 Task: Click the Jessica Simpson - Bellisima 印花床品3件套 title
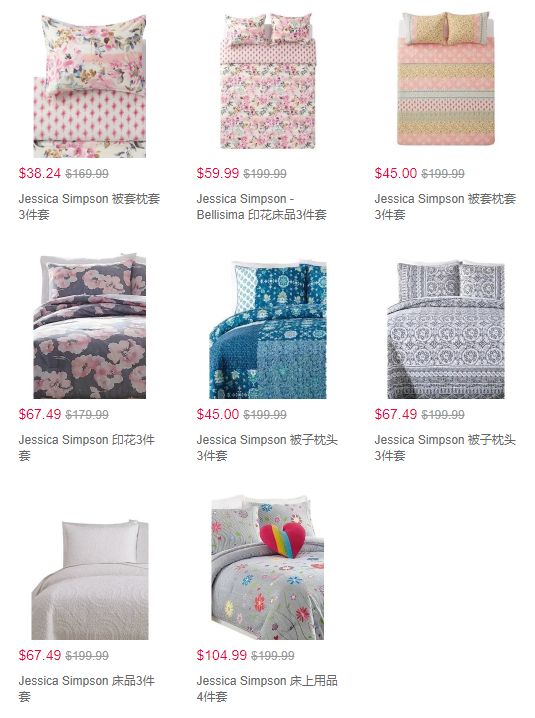(262, 207)
